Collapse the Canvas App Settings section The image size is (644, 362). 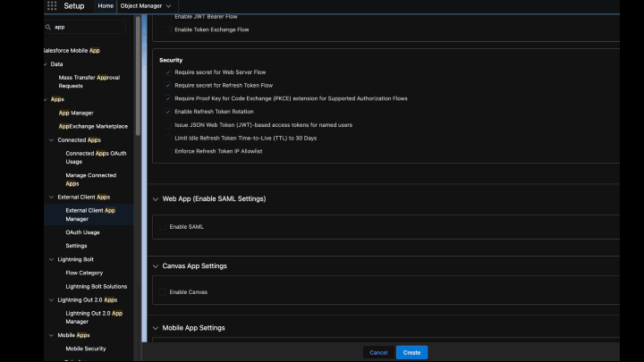coord(156,266)
